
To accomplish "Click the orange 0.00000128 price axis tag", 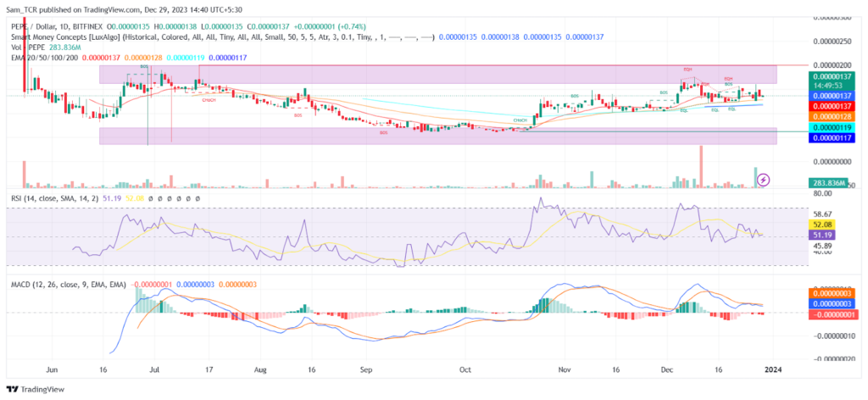I will pos(832,117).
